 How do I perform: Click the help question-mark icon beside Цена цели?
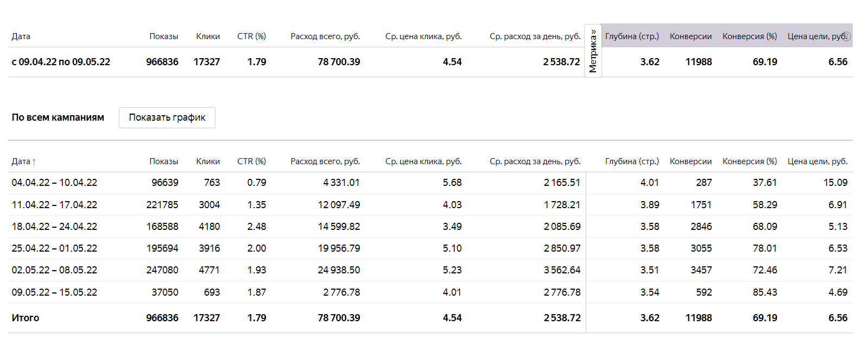point(847,36)
